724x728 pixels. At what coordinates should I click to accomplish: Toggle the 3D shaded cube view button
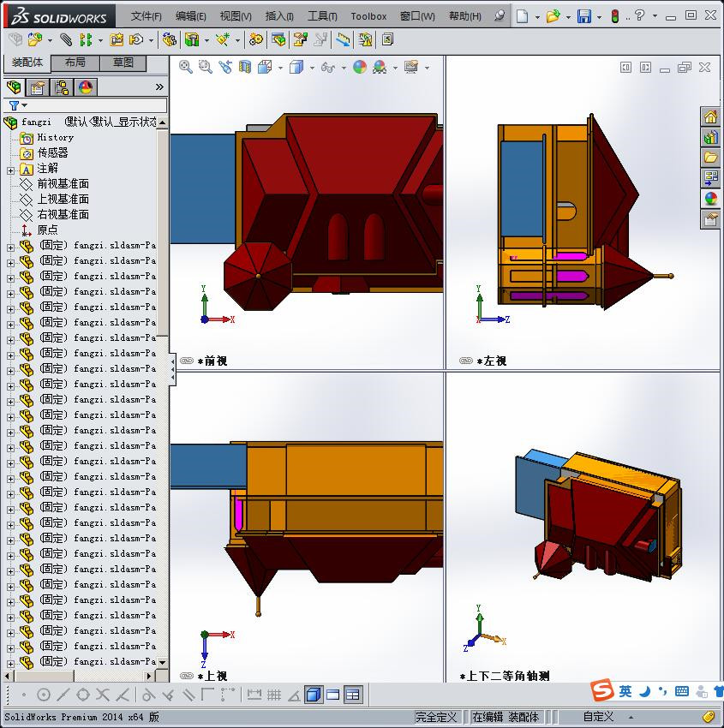tap(314, 695)
